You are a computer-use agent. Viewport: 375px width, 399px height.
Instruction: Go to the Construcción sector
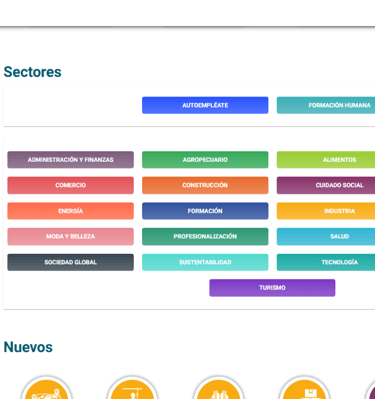pyautogui.click(x=205, y=185)
